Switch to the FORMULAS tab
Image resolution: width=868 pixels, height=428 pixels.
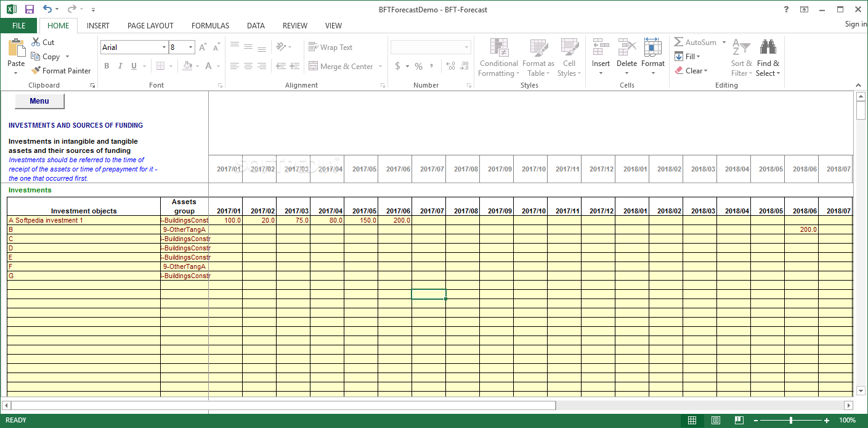click(210, 25)
